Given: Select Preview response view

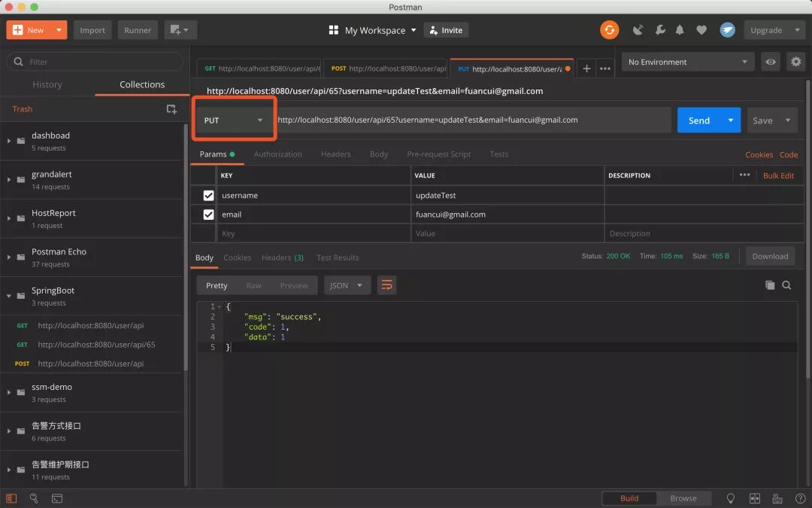Looking at the screenshot, I should pyautogui.click(x=294, y=286).
